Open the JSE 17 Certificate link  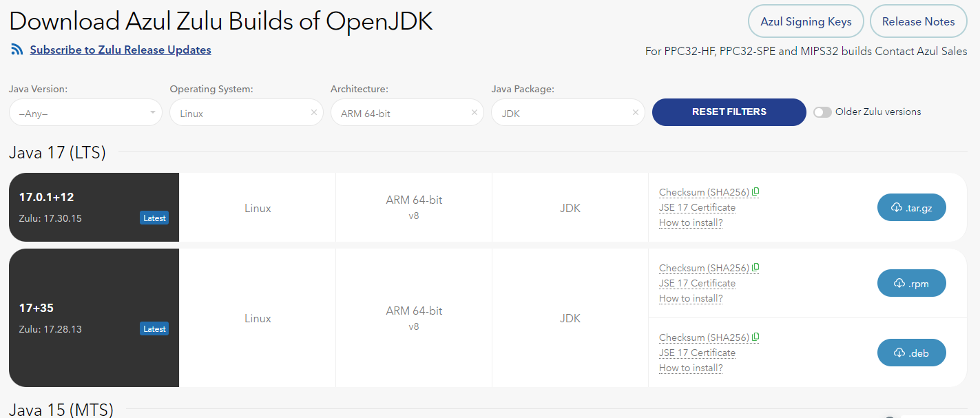point(696,207)
